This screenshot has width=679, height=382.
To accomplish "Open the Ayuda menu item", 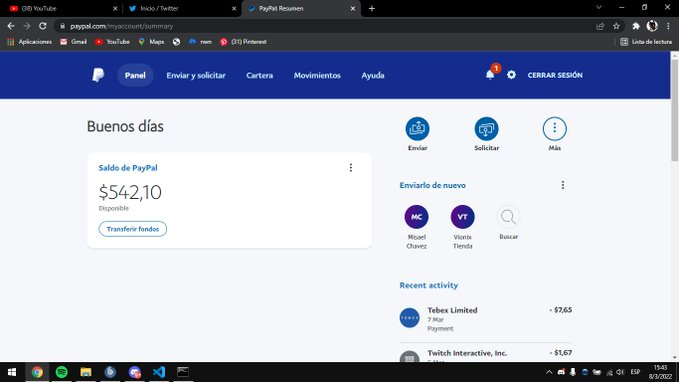I will (373, 75).
